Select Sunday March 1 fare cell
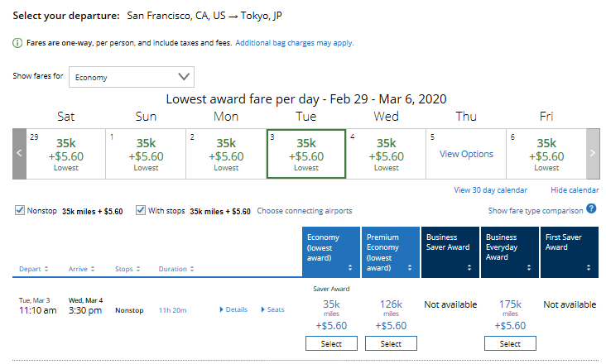Viewport: 606px width, 364px height. 146,154
